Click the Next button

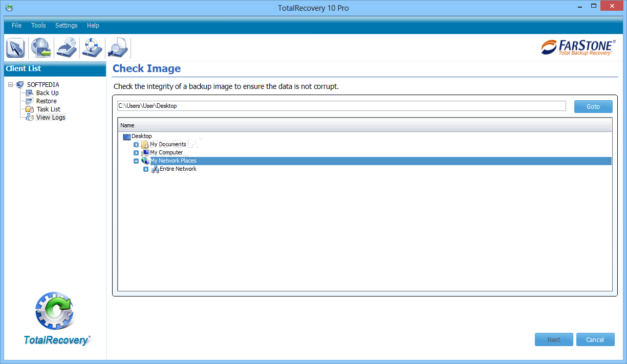tap(554, 339)
